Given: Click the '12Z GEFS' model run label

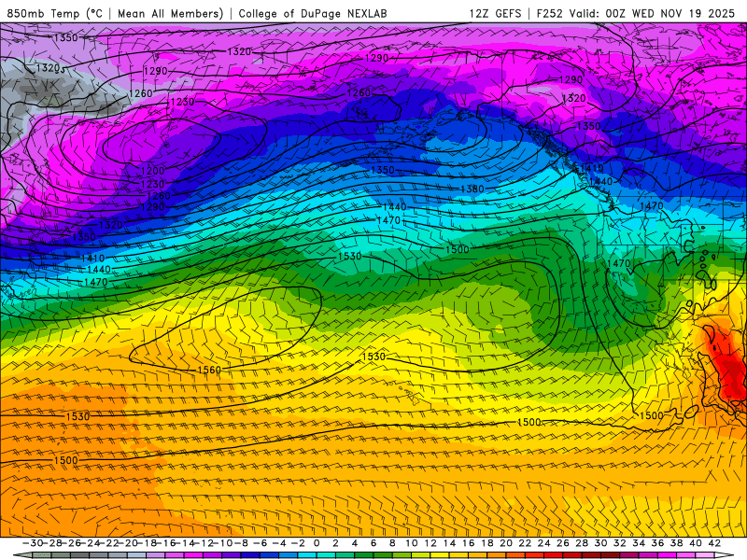Looking at the screenshot, I should coord(496,13).
